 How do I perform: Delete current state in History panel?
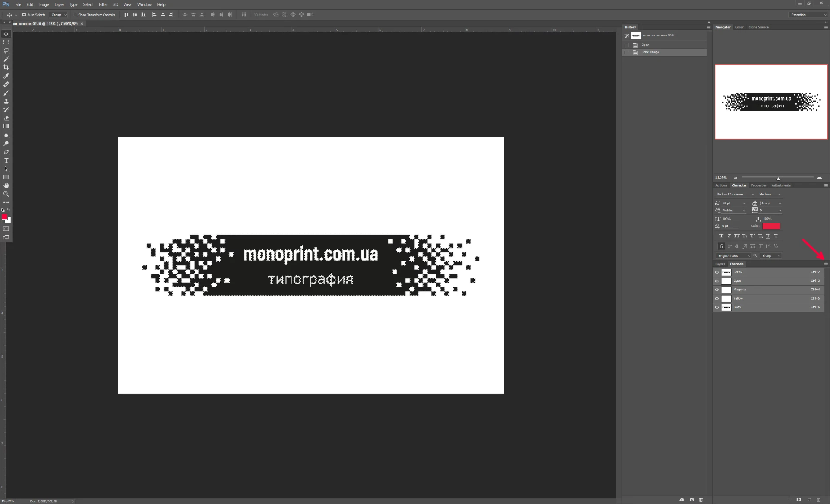[x=701, y=500]
